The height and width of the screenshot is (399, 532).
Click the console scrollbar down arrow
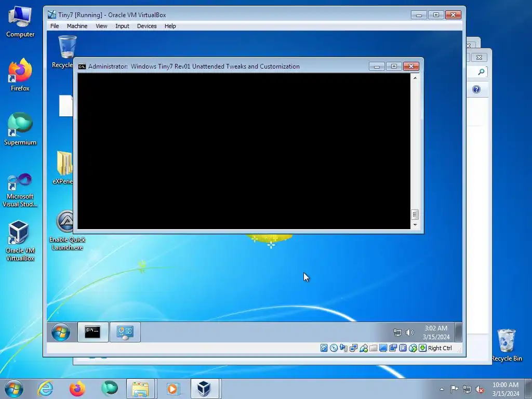pos(415,224)
